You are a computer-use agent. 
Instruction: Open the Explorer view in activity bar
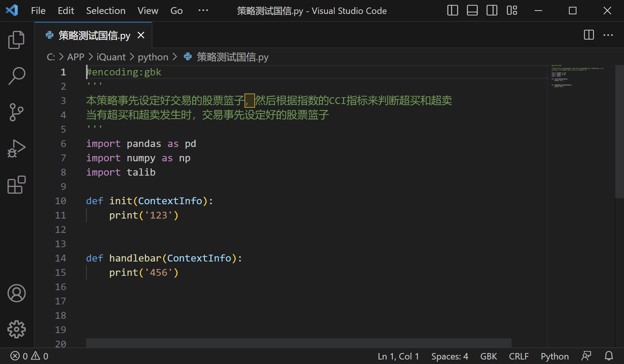point(16,40)
